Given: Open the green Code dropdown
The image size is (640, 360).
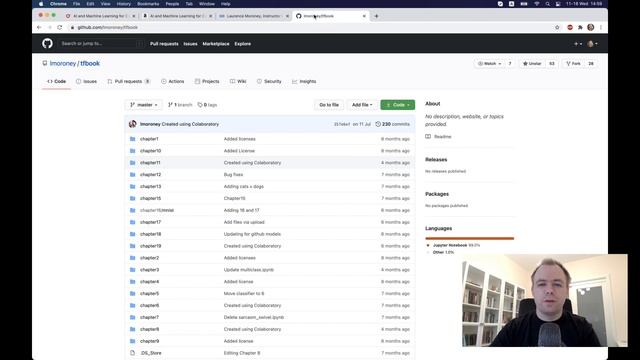Looking at the screenshot, I should [x=398, y=105].
